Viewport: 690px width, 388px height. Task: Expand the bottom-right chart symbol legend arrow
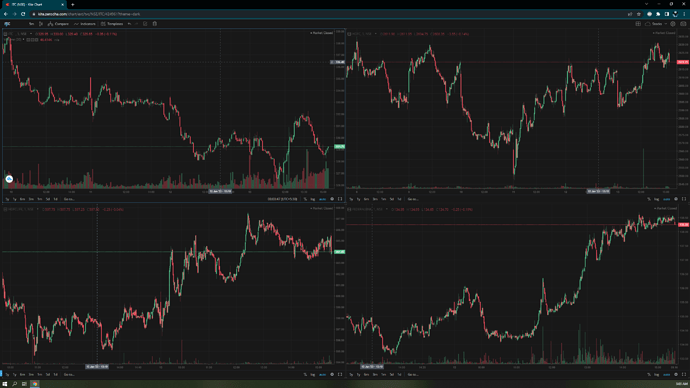[387, 209]
